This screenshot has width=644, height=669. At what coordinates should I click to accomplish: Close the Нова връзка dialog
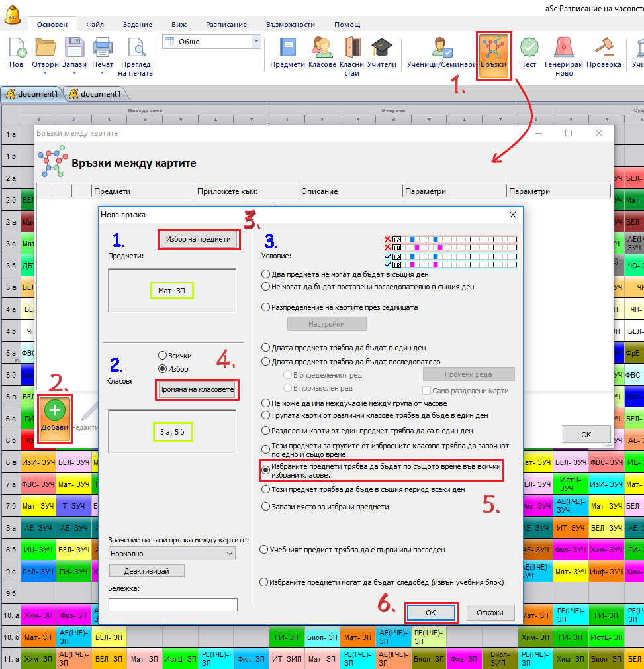tap(513, 215)
